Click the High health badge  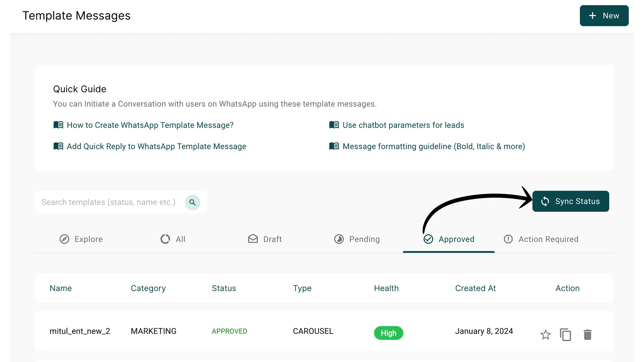(x=388, y=333)
